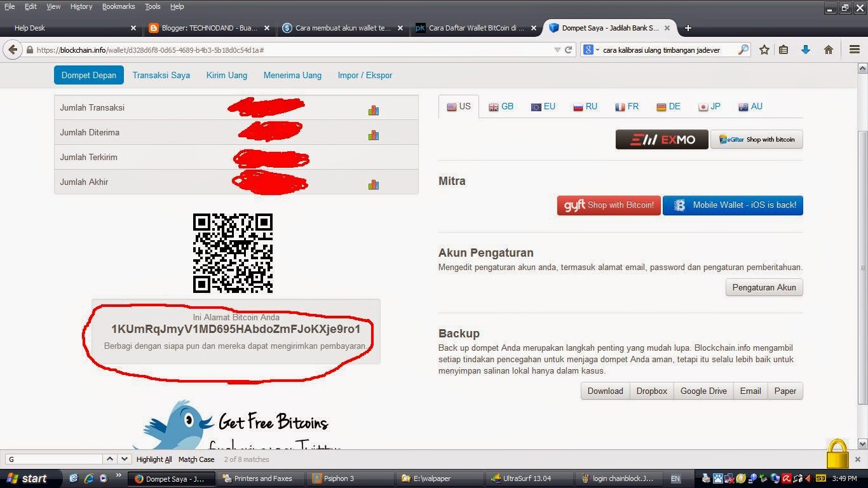The width and height of the screenshot is (868, 488).
Task: Open the Downloads arrow icon
Action: pyautogui.click(x=806, y=50)
